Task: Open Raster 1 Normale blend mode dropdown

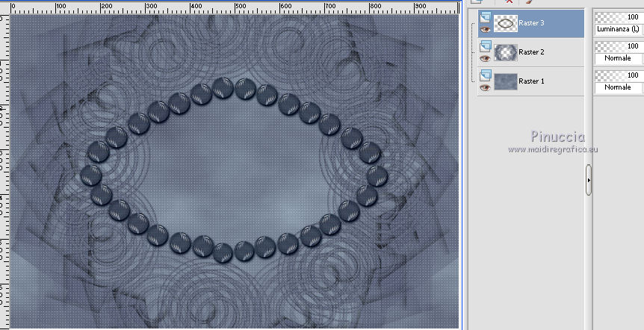Action: (x=619, y=87)
